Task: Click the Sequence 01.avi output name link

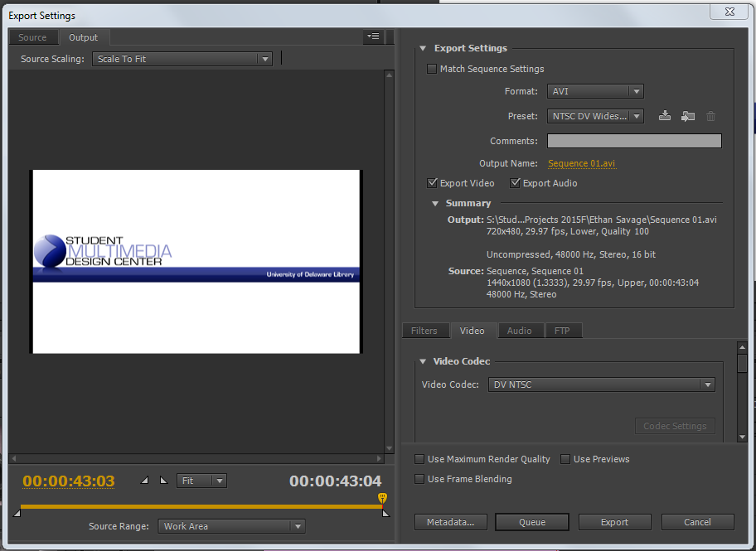Action: coord(581,164)
